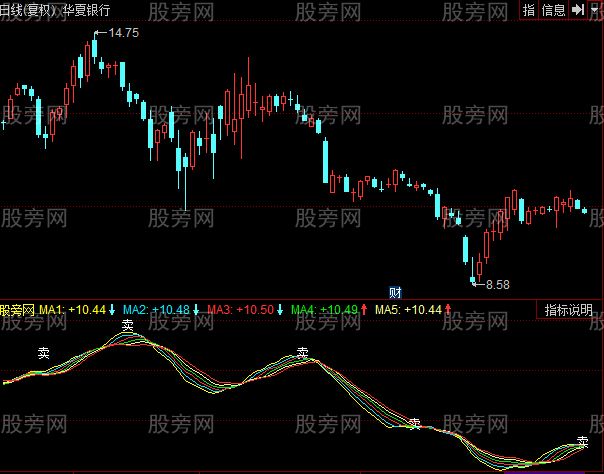The height and width of the screenshot is (474, 604).
Task: Open the 信息 info tab
Action: (x=553, y=9)
